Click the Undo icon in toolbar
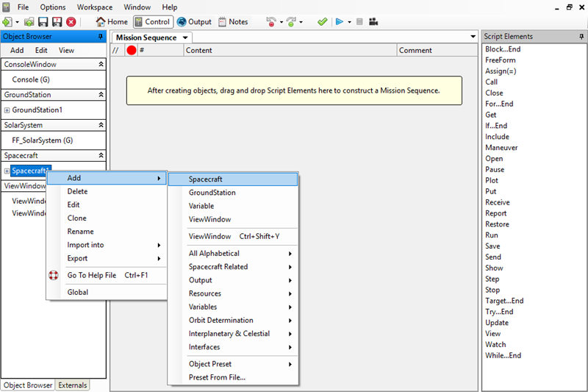 (270, 22)
